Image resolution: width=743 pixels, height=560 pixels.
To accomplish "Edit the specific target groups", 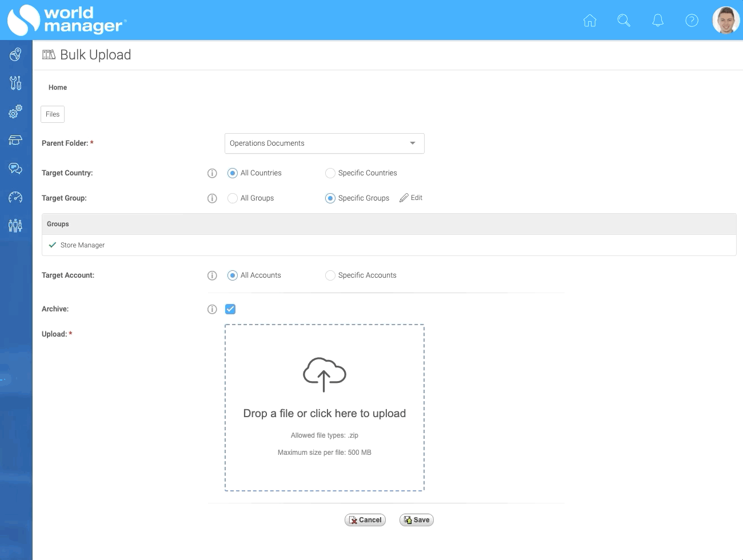I will coord(412,198).
